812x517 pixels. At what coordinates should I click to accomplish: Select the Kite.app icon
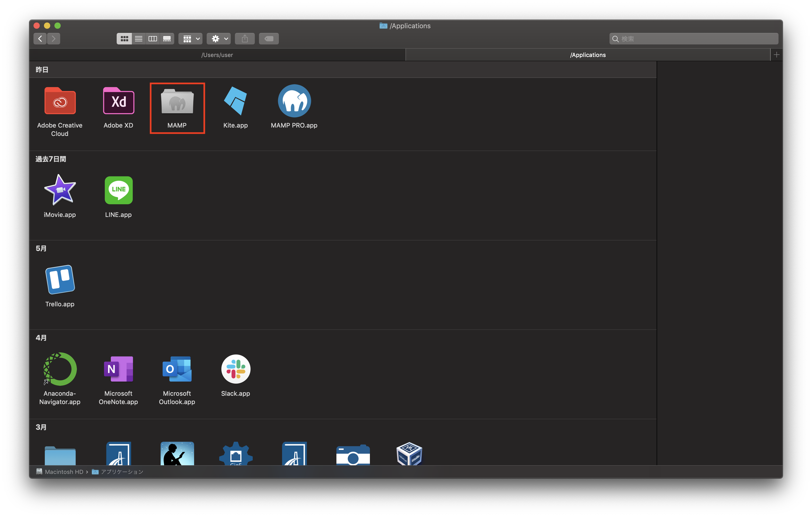[235, 101]
